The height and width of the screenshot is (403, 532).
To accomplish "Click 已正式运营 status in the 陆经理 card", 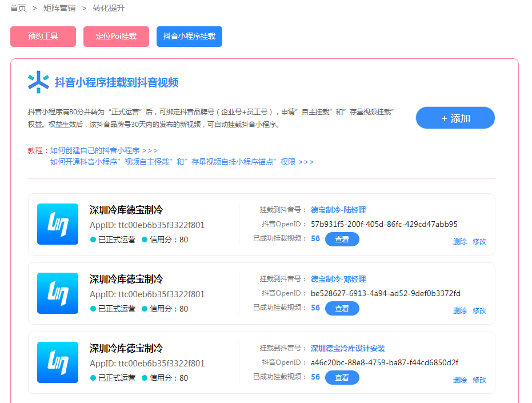I will 113,240.
